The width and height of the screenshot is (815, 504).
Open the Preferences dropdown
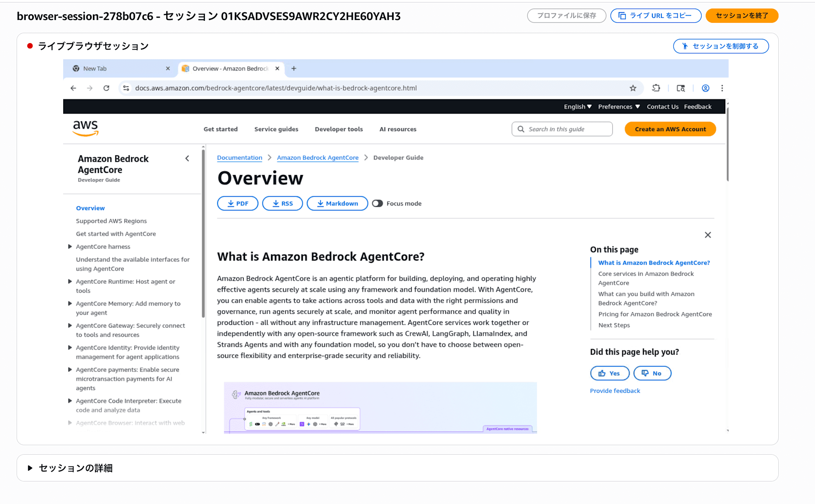[x=619, y=107]
